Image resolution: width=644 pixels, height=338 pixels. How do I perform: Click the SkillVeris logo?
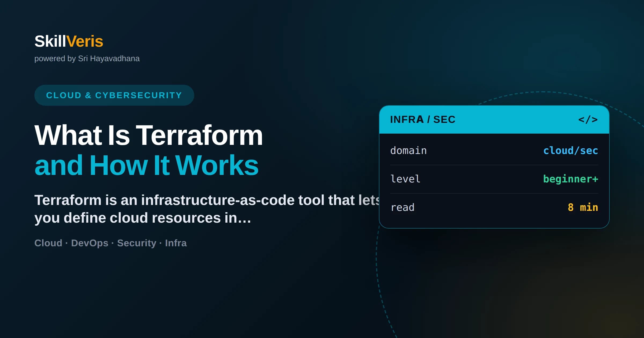69,41
